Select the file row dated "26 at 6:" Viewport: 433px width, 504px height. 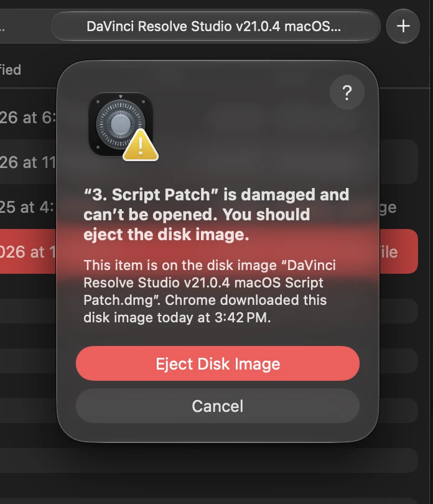(28, 118)
